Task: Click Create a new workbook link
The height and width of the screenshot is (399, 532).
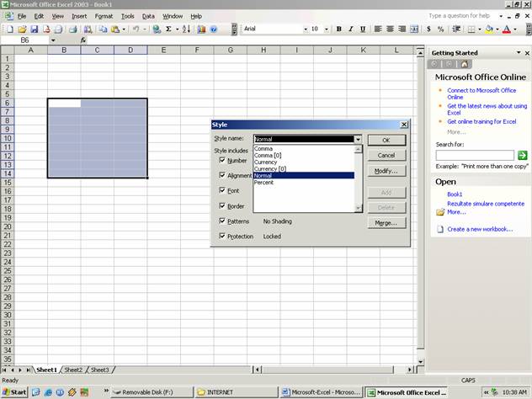Action: click(480, 229)
